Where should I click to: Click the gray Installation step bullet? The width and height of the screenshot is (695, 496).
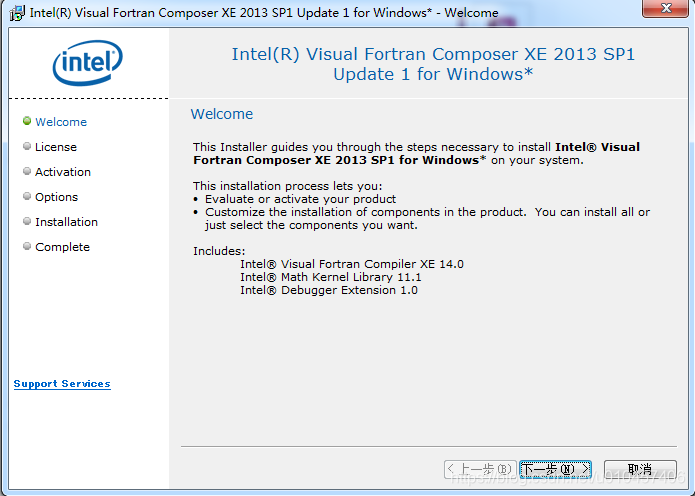(x=27, y=221)
